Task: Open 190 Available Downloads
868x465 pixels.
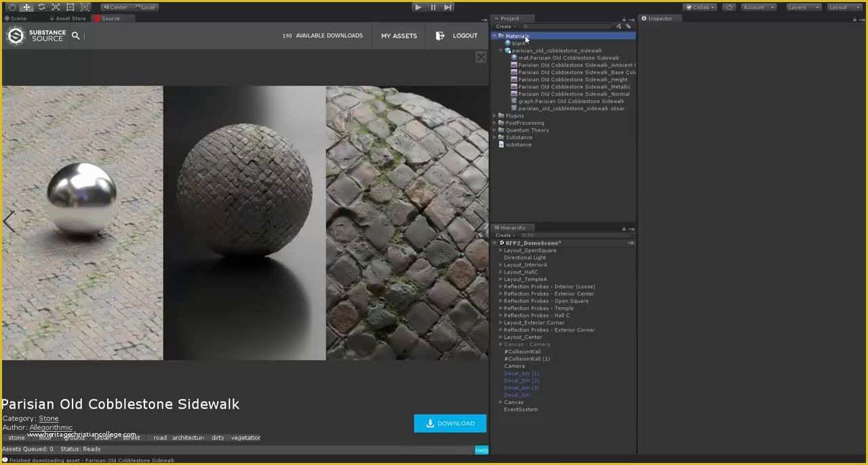Action: [x=323, y=36]
